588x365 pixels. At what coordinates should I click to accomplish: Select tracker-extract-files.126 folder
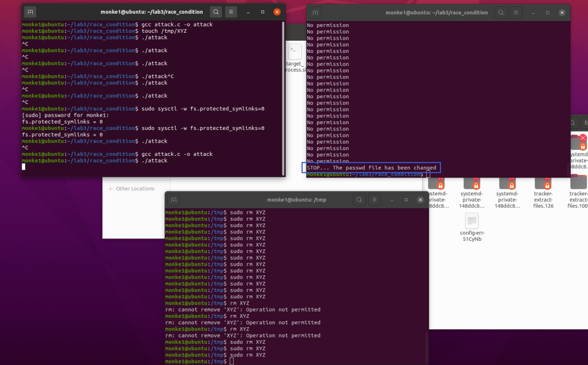(x=543, y=193)
